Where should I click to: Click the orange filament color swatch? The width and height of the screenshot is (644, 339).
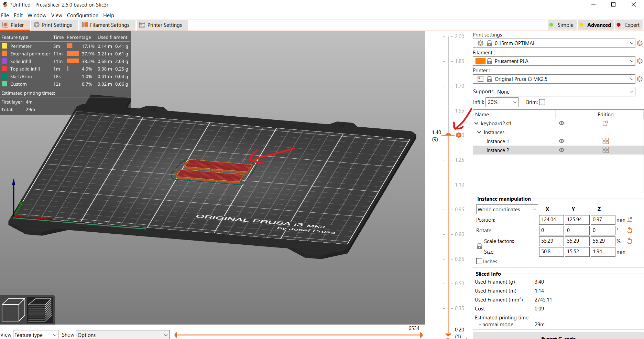point(480,61)
